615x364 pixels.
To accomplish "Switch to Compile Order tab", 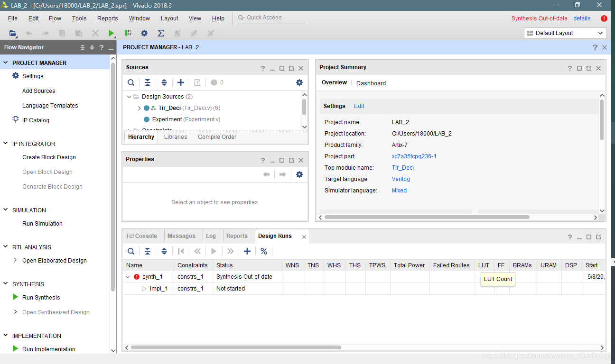I will tap(217, 137).
